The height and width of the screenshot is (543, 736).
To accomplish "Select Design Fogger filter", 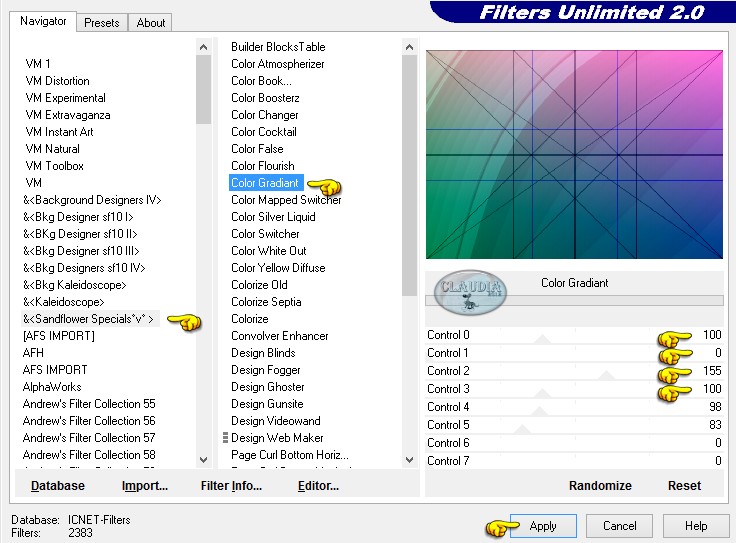I will (266, 370).
